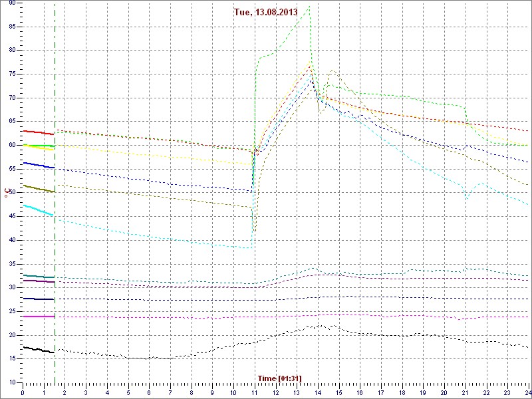Click the 50 label on temperature axis
This screenshot has width=532, height=399.
[12, 193]
